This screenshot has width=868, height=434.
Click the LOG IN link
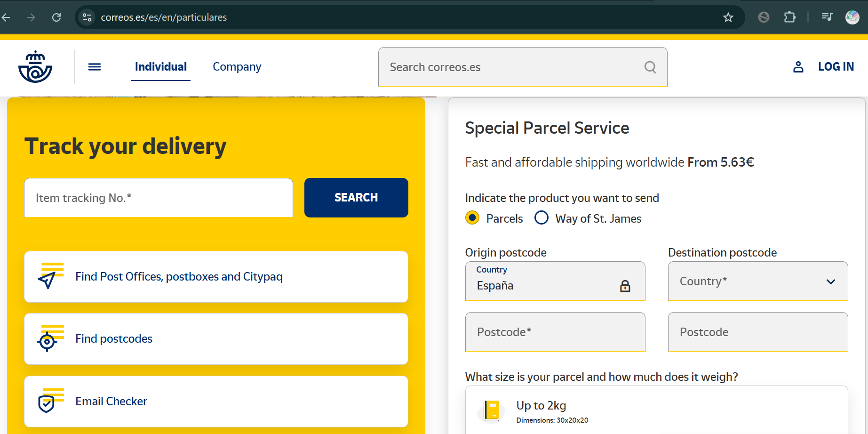tap(836, 67)
